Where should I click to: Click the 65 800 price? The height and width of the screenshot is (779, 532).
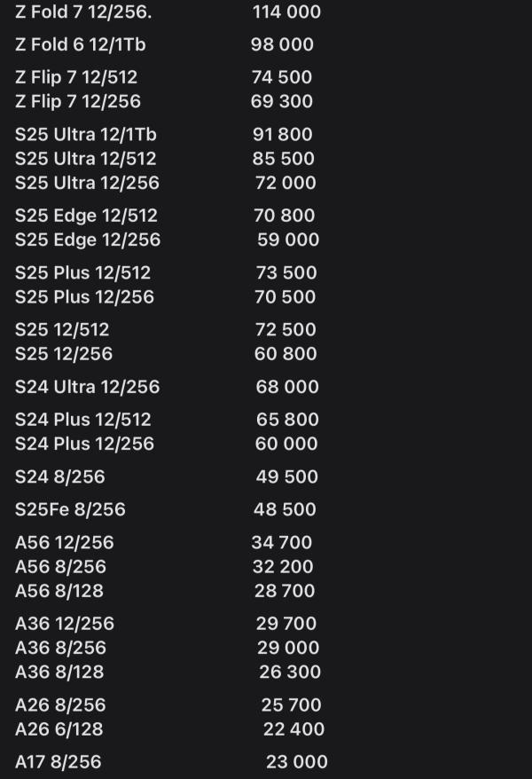coord(287,420)
